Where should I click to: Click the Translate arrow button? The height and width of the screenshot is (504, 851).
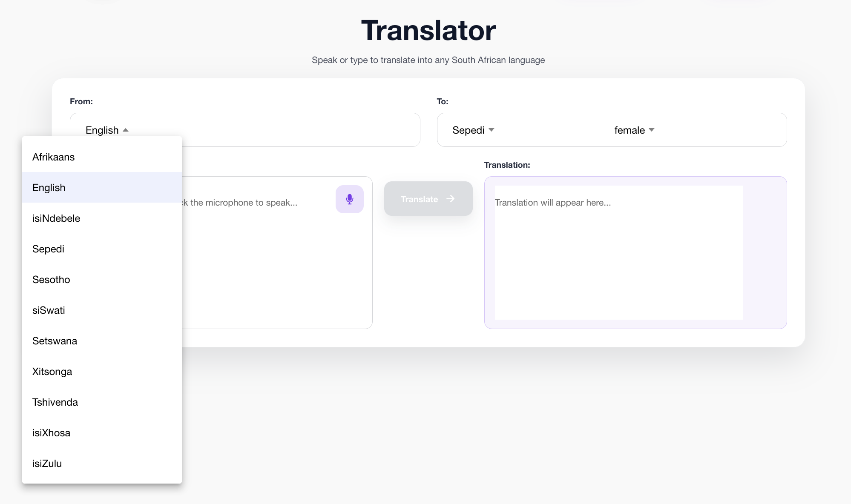pyautogui.click(x=428, y=199)
